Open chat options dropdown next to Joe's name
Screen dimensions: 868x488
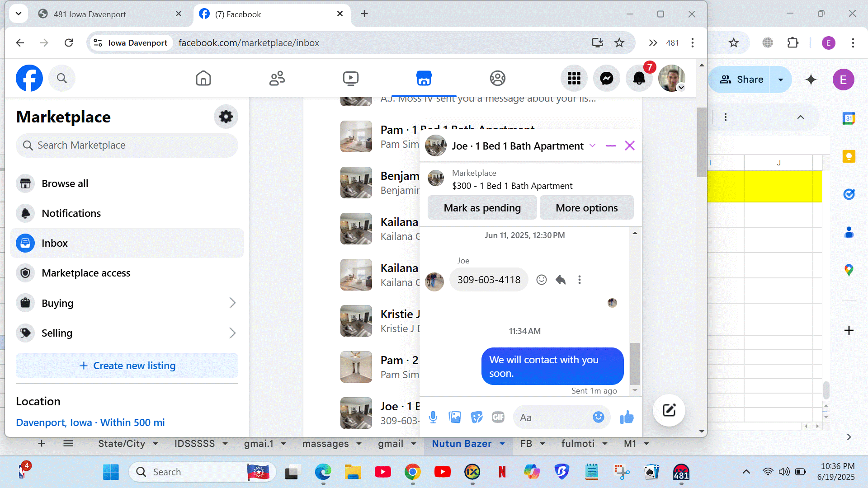[x=592, y=145]
